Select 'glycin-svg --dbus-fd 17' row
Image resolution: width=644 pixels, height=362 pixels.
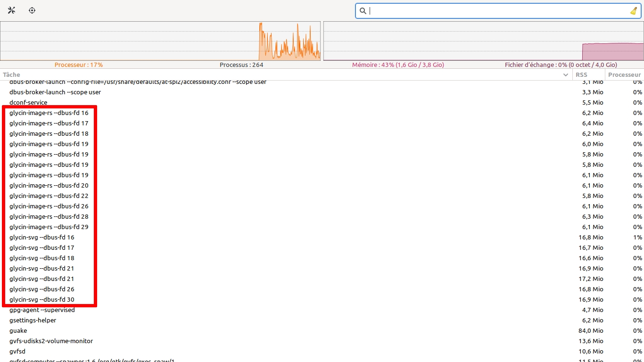[x=322, y=247]
